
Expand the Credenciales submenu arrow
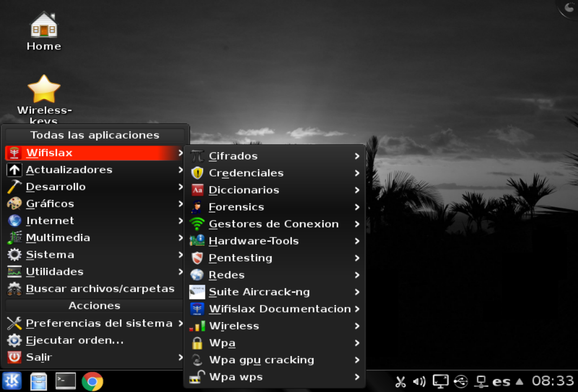pyautogui.click(x=357, y=173)
